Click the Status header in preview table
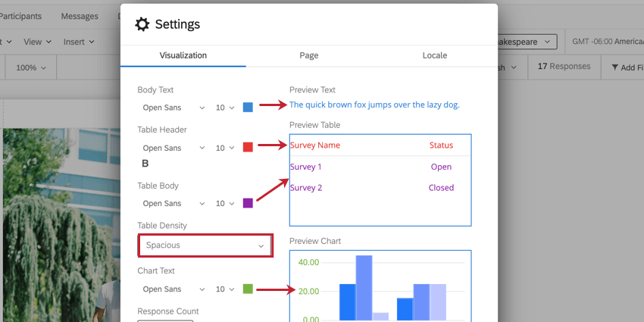Image resolution: width=644 pixels, height=322 pixels. 441,145
